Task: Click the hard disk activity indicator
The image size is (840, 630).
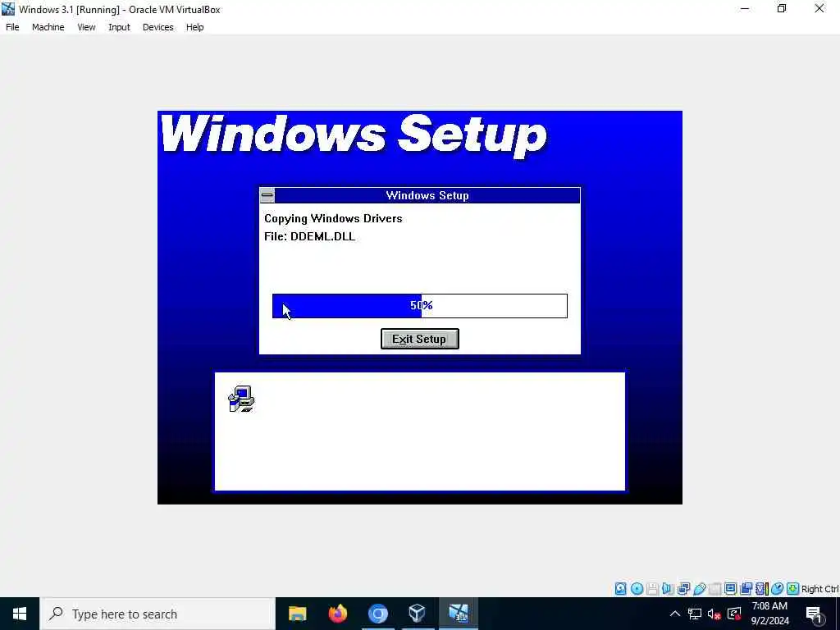Action: coord(620,589)
